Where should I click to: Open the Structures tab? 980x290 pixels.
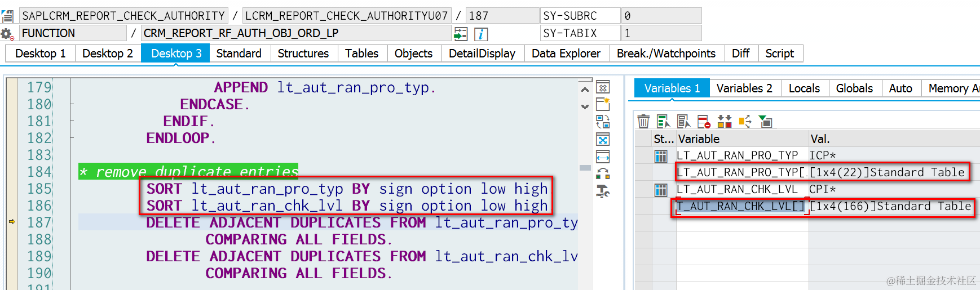pos(303,53)
